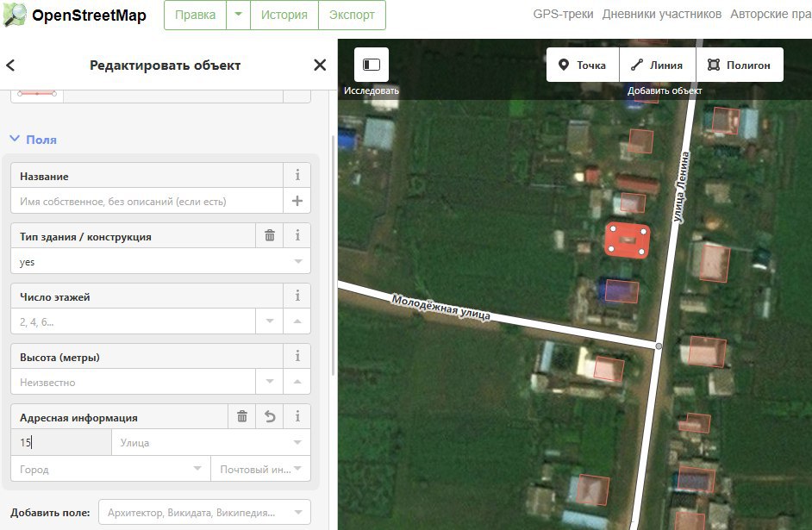Decrease the Число этажей value
Screen dimensions: 812x530
tap(270, 321)
